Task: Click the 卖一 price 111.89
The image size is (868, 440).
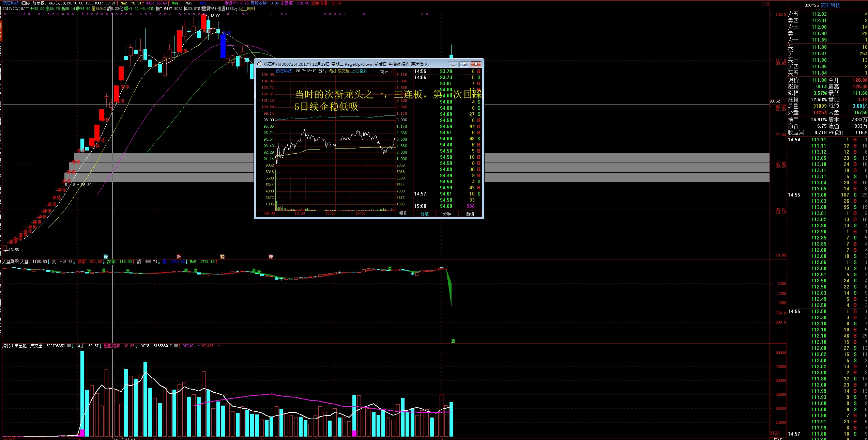Action: pos(819,40)
